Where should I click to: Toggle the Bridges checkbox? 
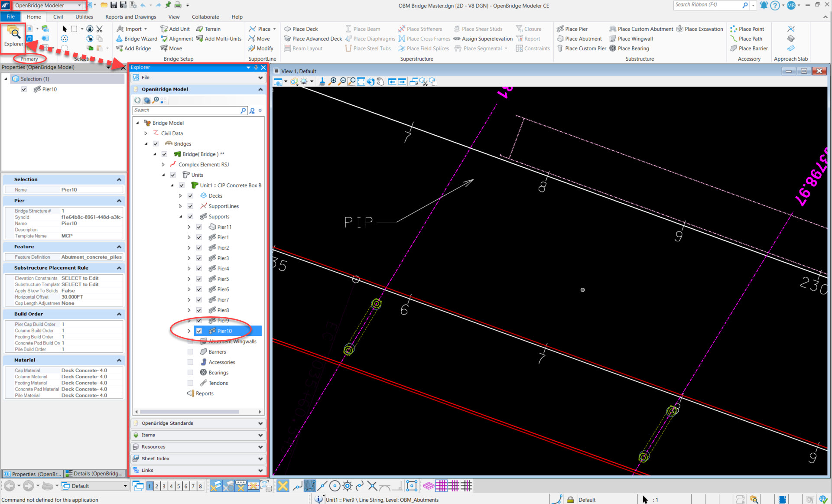click(x=156, y=144)
